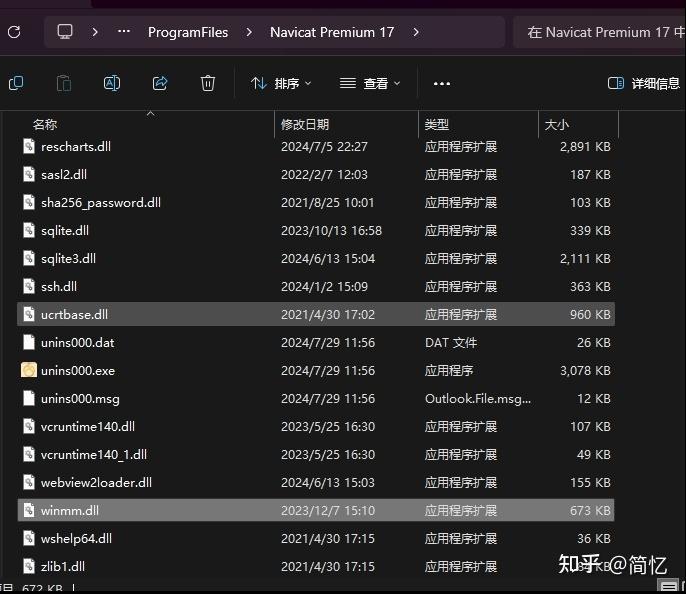Select file name wshelp64.dll
This screenshot has width=686, height=594.
click(x=76, y=538)
